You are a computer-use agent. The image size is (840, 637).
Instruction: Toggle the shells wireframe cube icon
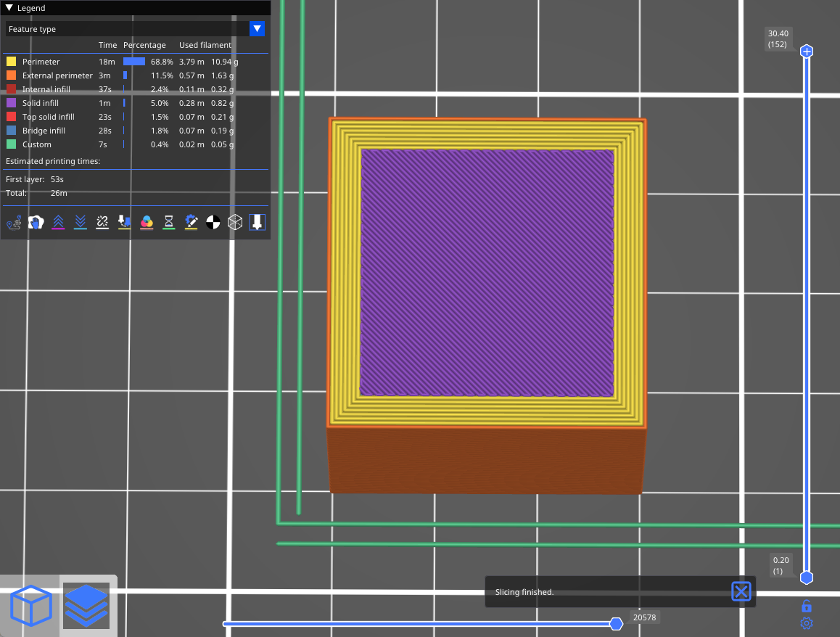click(234, 222)
